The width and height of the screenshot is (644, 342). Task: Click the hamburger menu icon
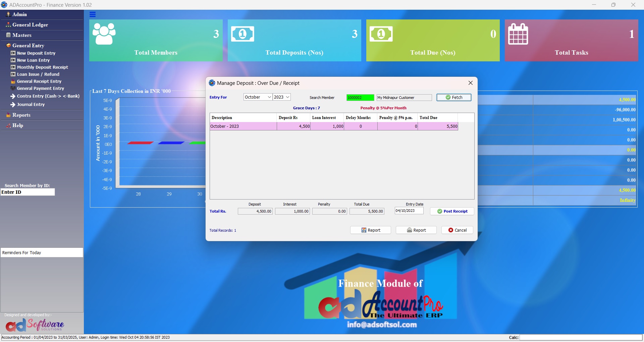pos(93,14)
